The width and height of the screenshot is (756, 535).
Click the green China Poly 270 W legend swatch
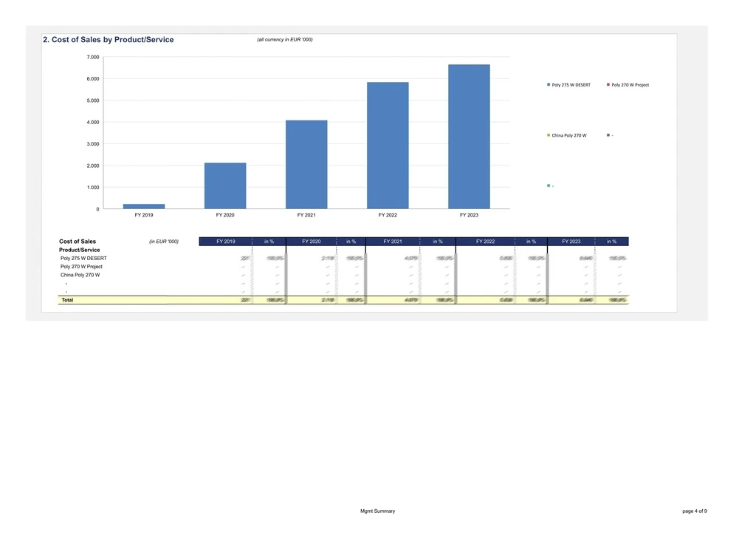549,135
